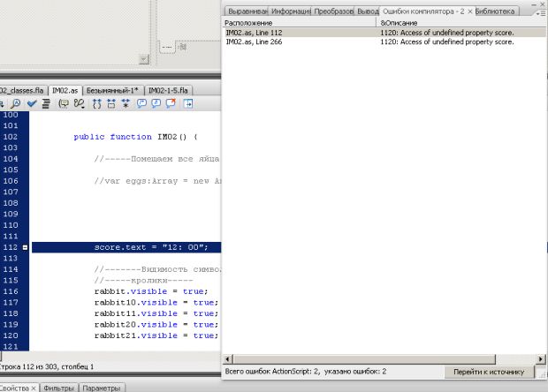Image resolution: width=548 pixels, height=392 pixels.
Task: Open the Debug Options stethoscope menu
Action: tap(80, 103)
